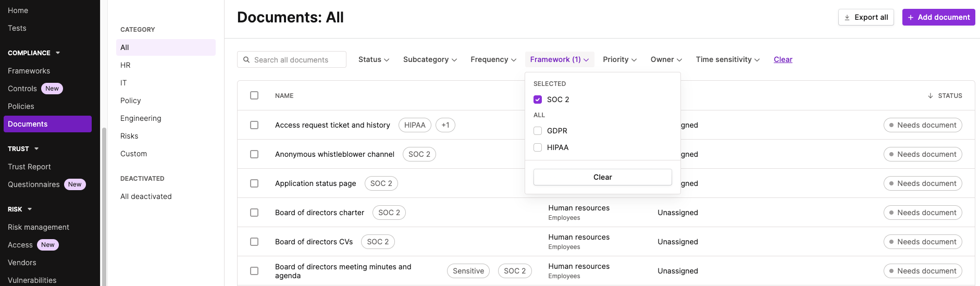Enable the GDPR framework checkbox
This screenshot has height=286, width=980.
pyautogui.click(x=538, y=131)
